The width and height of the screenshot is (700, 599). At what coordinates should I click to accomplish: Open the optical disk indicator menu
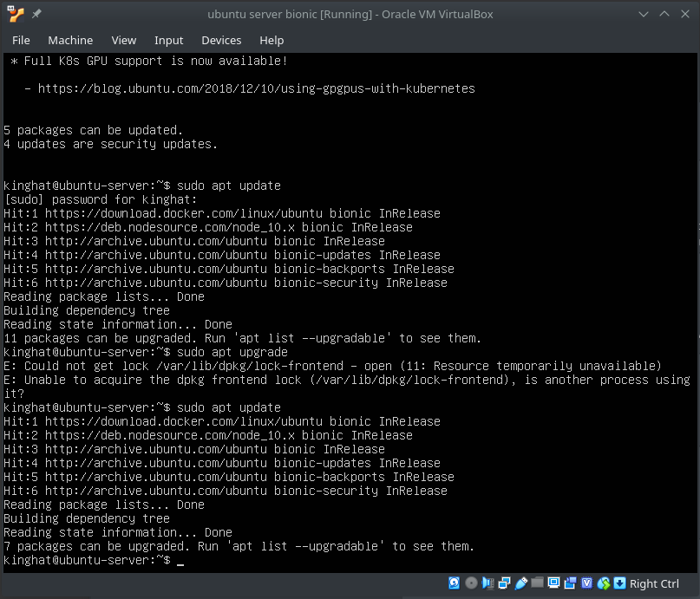click(471, 583)
